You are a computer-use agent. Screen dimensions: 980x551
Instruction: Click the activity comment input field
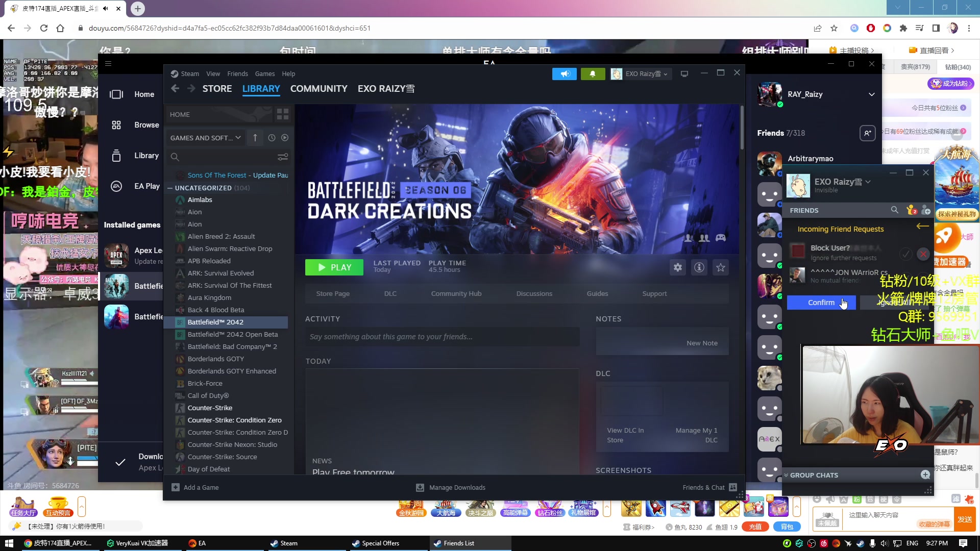442,337
